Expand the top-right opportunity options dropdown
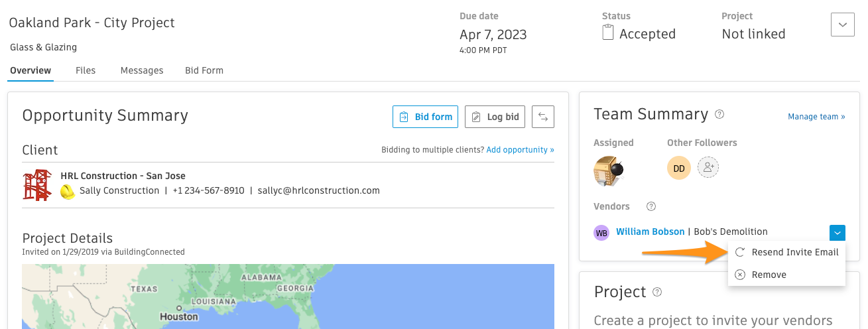This screenshot has width=868, height=329. 842,25
